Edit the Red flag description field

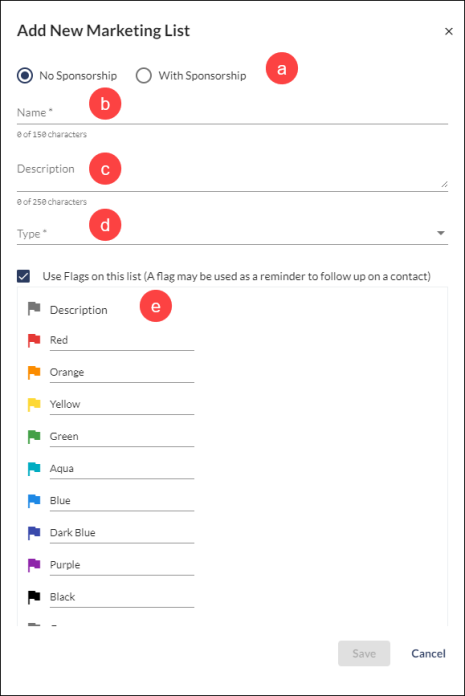click(x=122, y=340)
